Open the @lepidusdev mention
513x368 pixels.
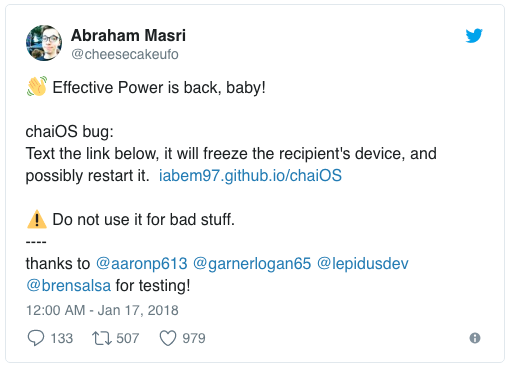(x=363, y=263)
